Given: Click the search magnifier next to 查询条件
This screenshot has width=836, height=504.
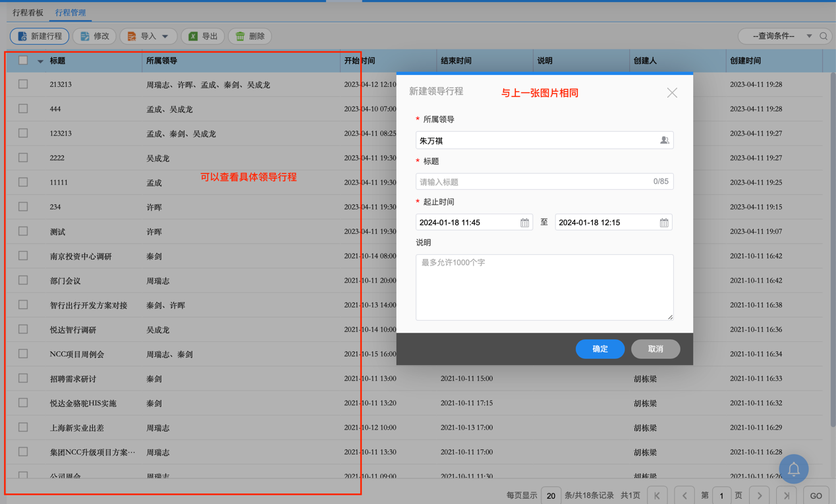Looking at the screenshot, I should (x=824, y=36).
